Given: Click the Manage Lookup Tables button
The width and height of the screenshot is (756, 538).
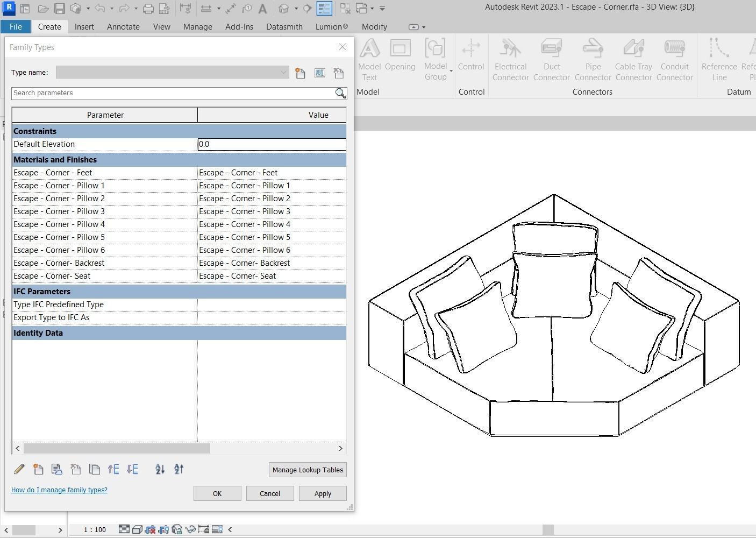Looking at the screenshot, I should pyautogui.click(x=308, y=470).
